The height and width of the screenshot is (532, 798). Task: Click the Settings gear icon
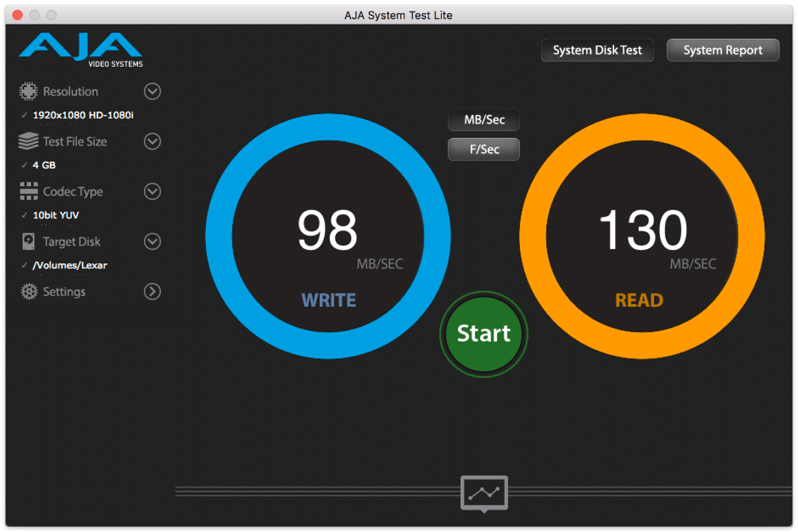tap(29, 291)
